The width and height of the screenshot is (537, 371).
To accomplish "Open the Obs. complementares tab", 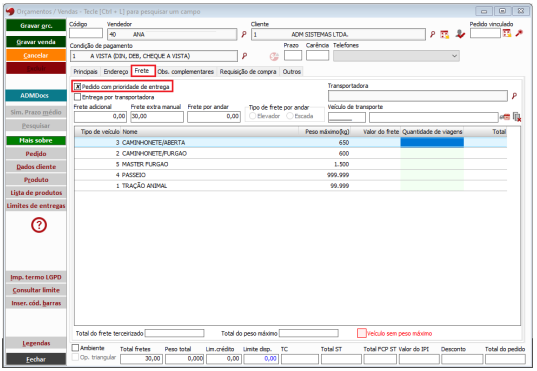I will tap(186, 72).
